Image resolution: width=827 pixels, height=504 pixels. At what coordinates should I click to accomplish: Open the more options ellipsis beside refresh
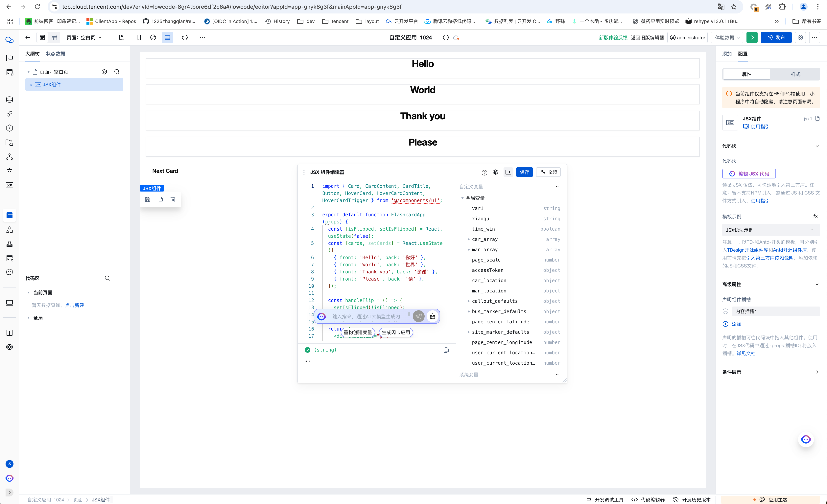pyautogui.click(x=202, y=38)
